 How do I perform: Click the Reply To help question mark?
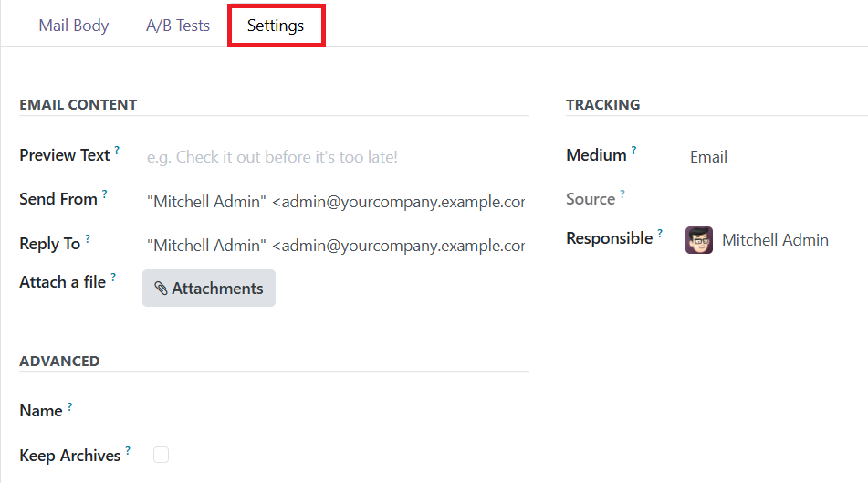point(88,238)
